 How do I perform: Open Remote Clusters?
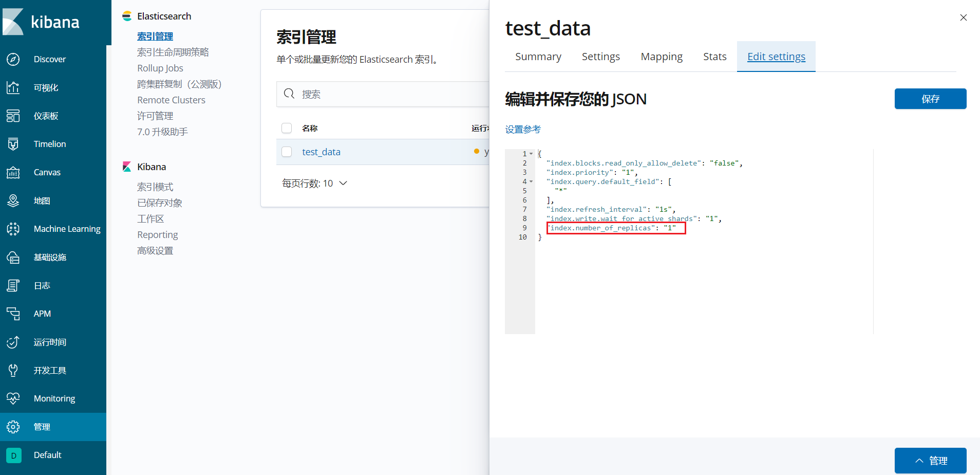pos(171,100)
